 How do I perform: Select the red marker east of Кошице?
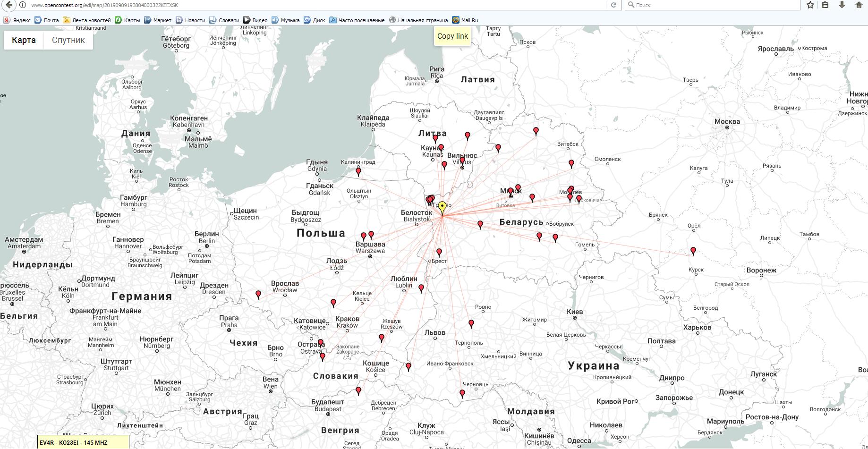tap(408, 366)
